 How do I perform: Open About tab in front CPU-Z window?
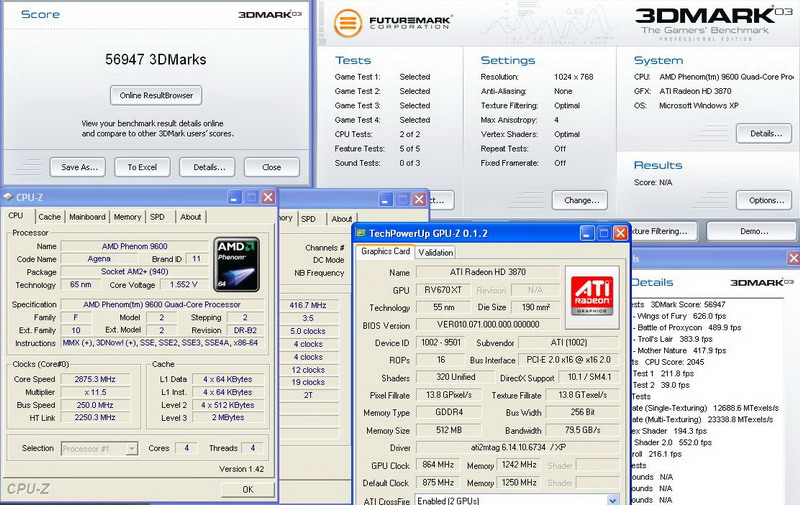[x=190, y=217]
